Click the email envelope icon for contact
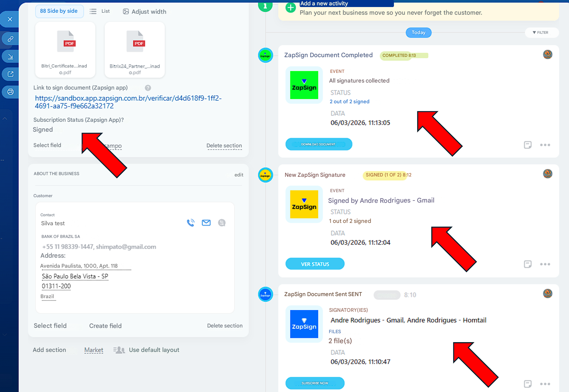The width and height of the screenshot is (569, 392). (206, 223)
